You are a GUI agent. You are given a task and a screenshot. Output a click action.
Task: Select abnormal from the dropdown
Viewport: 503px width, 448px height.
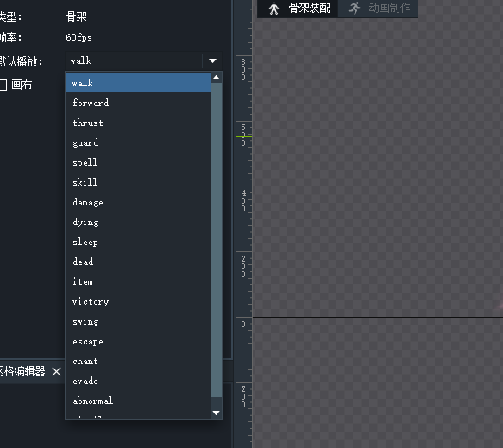(138, 401)
